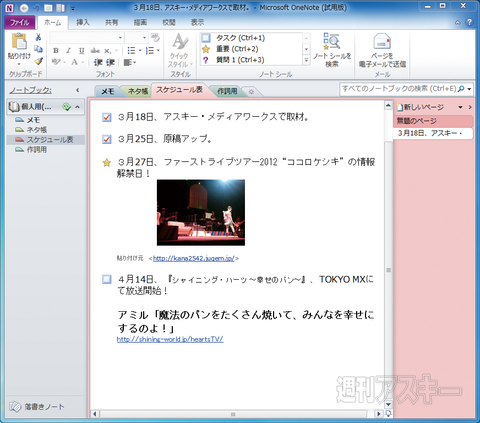This screenshot has width=480, height=423.
Task: Click the font color A icon
Action: pos(74,62)
